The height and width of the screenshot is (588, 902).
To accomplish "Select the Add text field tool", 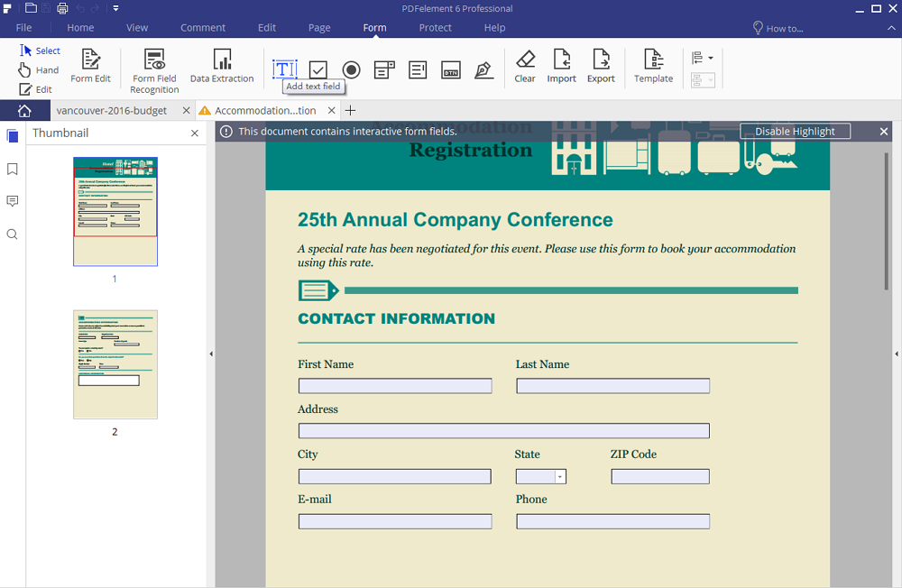I will (x=285, y=69).
